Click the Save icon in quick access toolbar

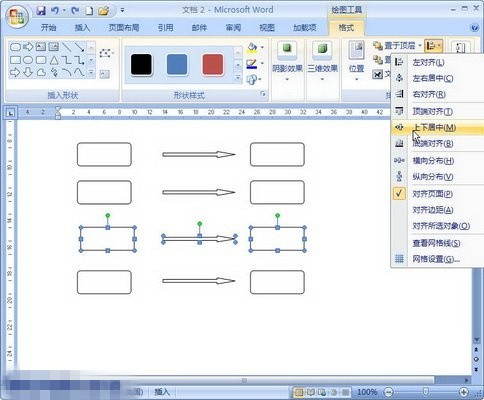(41, 11)
